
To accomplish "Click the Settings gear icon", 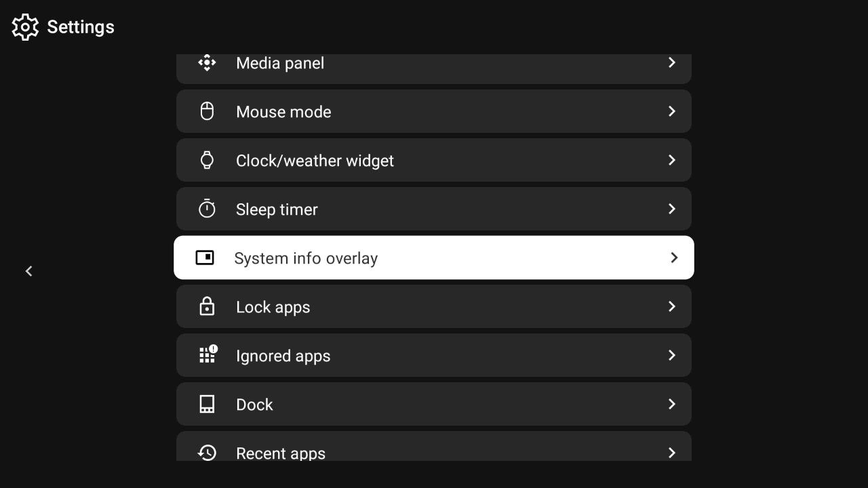I will [x=24, y=27].
